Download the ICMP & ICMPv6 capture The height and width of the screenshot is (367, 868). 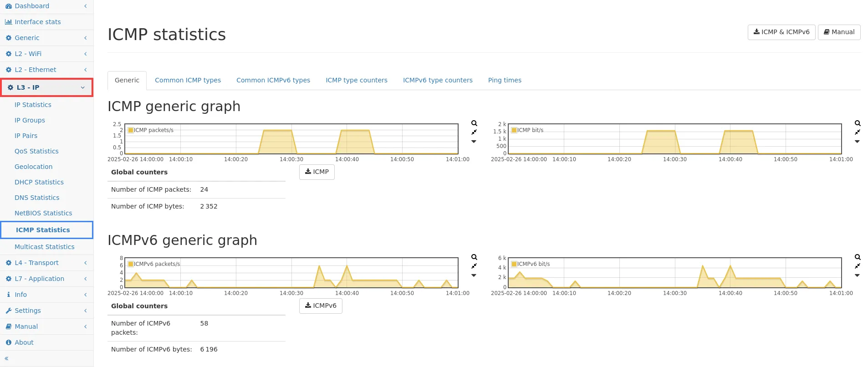tap(781, 32)
